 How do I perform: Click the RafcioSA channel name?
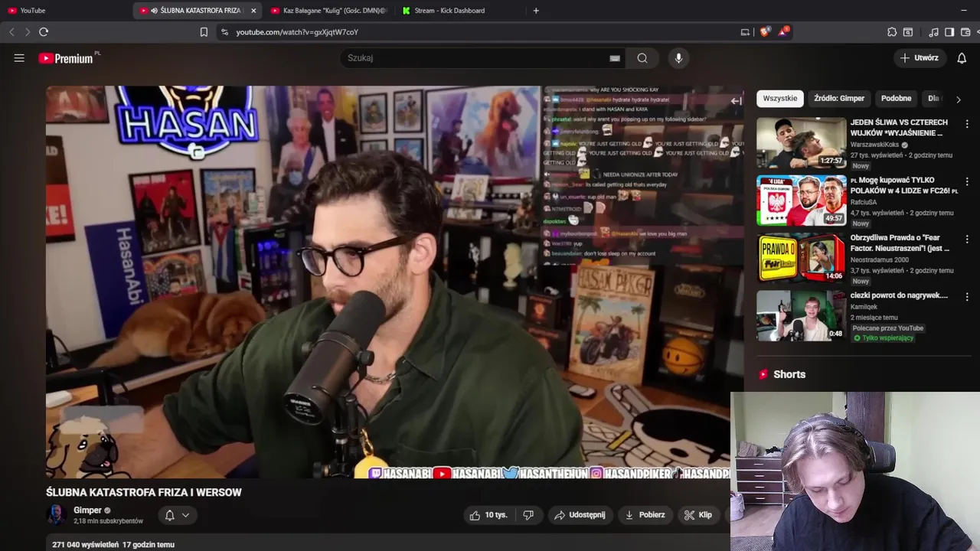[864, 203]
